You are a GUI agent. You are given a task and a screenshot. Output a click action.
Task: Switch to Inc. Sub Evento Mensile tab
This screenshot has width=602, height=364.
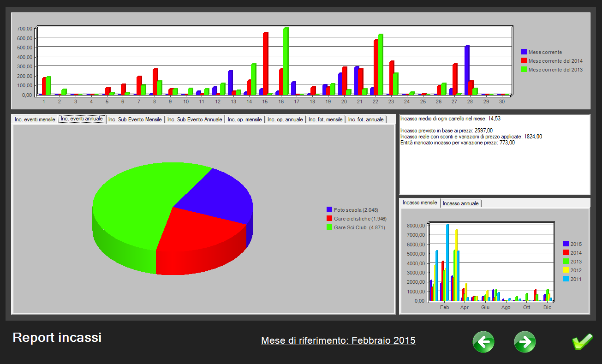[135, 119]
